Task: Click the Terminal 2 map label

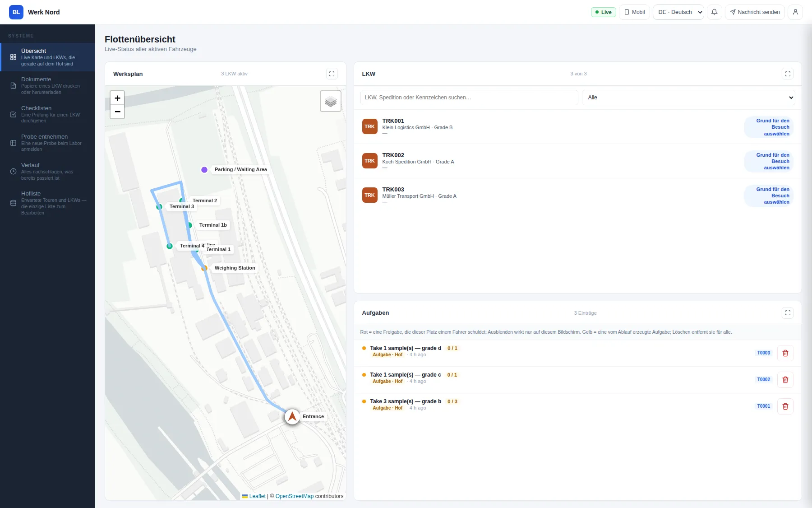Action: (204, 200)
